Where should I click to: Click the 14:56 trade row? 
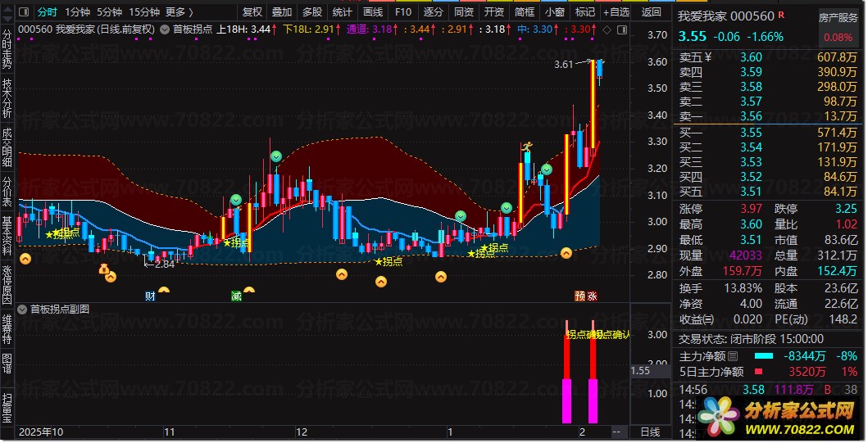tap(768, 390)
